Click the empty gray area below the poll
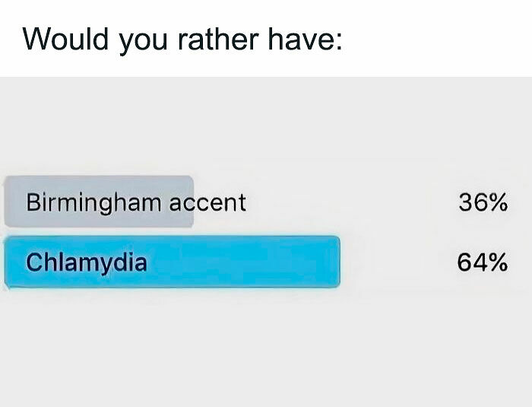This screenshot has width=532, height=407. pos(266,350)
